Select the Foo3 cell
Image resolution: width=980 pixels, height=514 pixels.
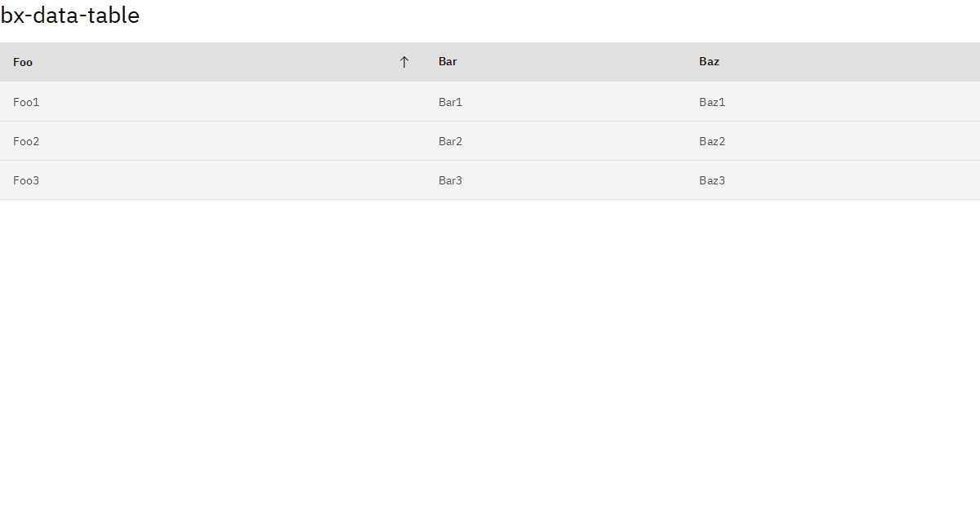point(26,180)
